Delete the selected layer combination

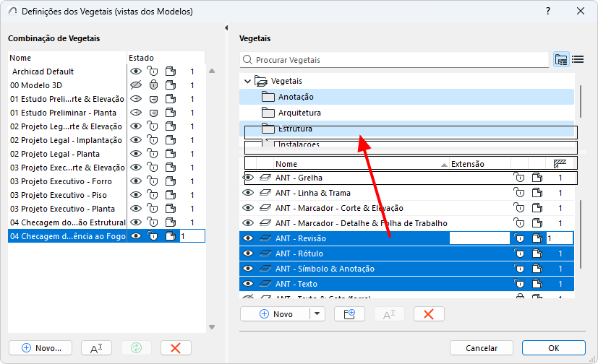click(x=176, y=348)
